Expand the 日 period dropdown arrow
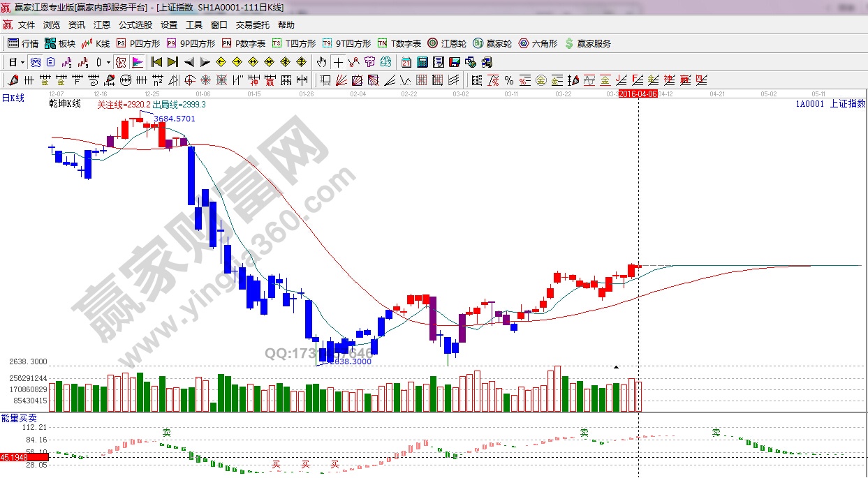The height and width of the screenshot is (478, 868). pos(22,62)
